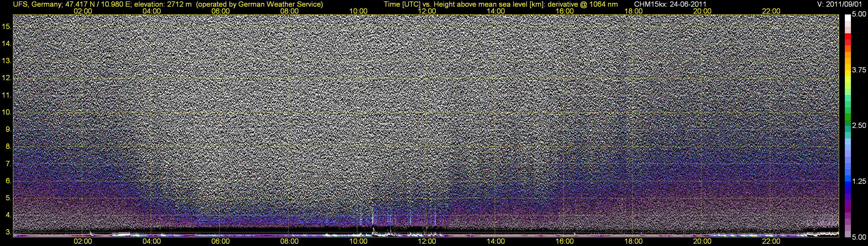The width and height of the screenshot is (868, 246).
Task: Click the '10:00' tick on bottom time axis
Action: (358, 242)
